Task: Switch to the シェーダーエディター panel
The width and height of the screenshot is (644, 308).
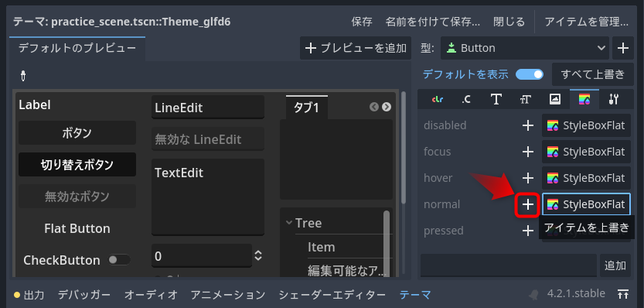Action: point(332,294)
